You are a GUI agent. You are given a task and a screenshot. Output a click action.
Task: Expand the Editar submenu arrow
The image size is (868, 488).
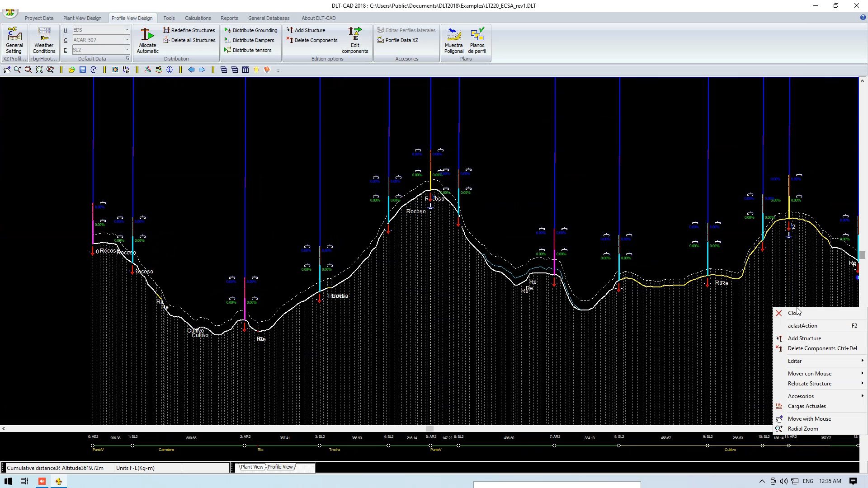pos(862,361)
